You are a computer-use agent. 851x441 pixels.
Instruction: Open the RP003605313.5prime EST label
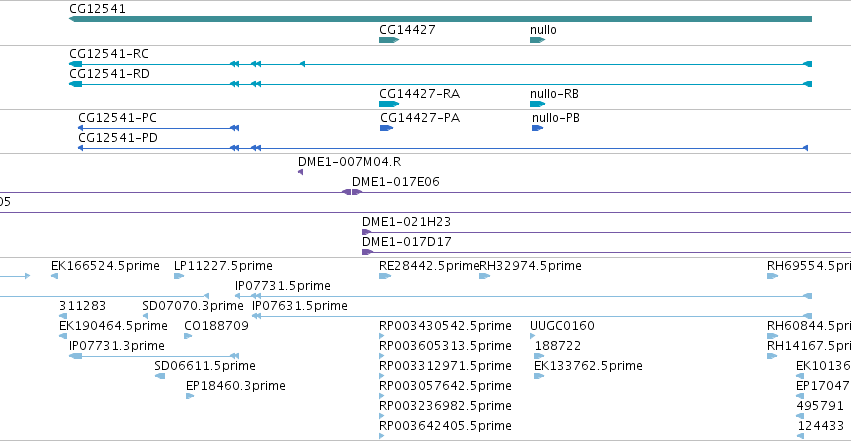[x=445, y=346]
